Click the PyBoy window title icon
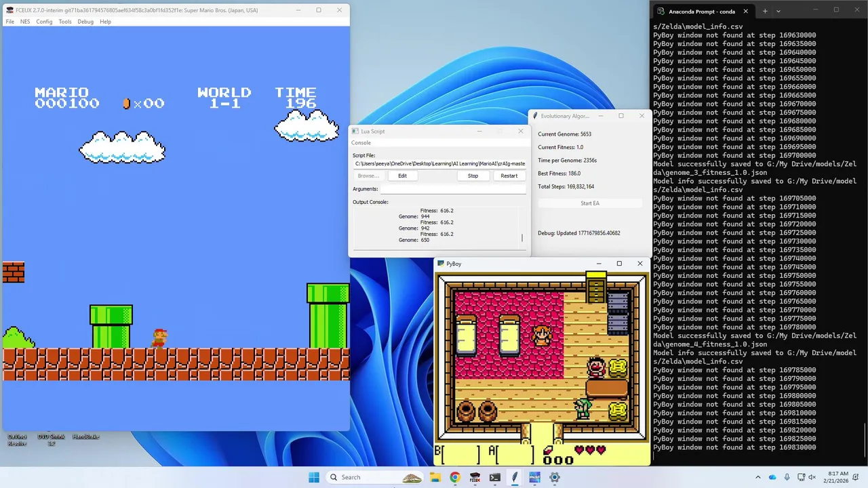868x488 pixels. 440,263
